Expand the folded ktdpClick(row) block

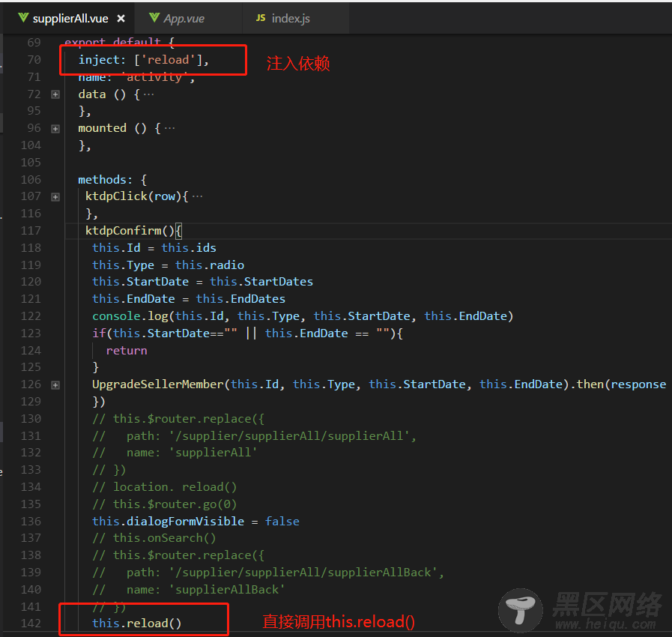[55, 197]
